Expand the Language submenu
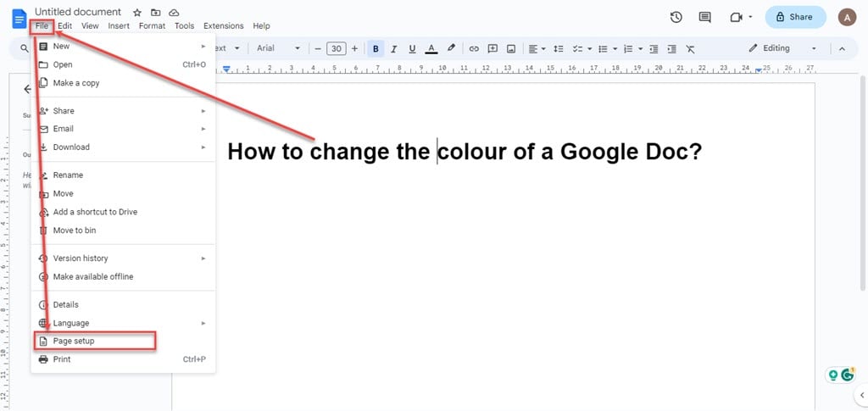Image resolution: width=868 pixels, height=411 pixels. coord(123,323)
